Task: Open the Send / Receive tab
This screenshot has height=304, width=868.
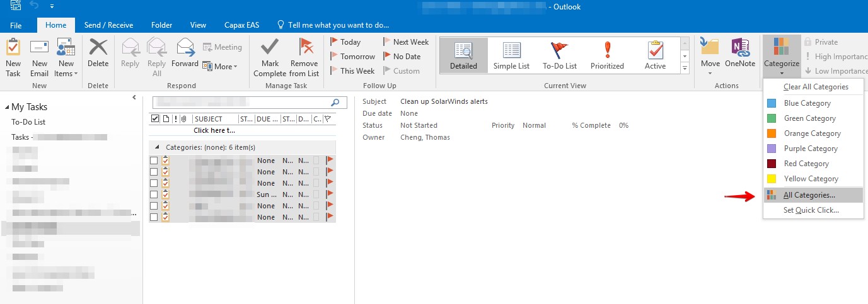Action: [x=108, y=25]
